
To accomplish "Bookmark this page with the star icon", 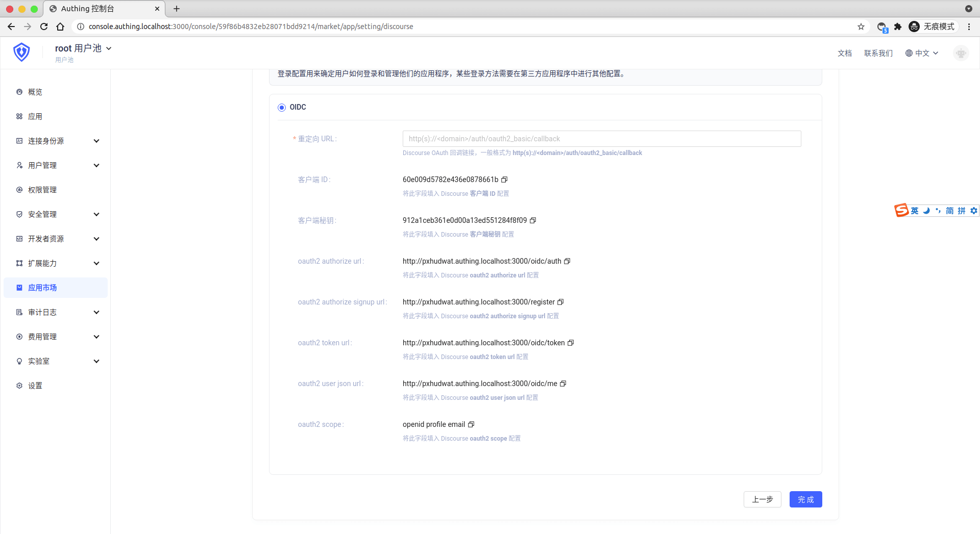I will point(861,27).
